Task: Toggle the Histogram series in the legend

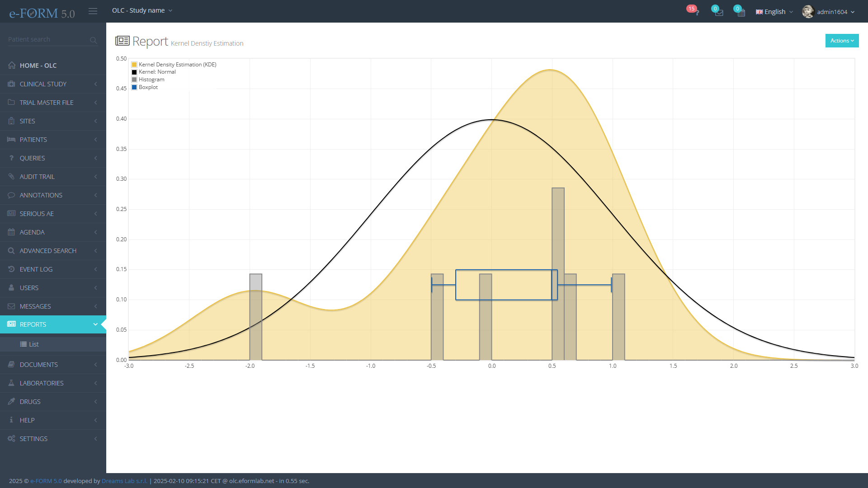Action: click(x=151, y=80)
